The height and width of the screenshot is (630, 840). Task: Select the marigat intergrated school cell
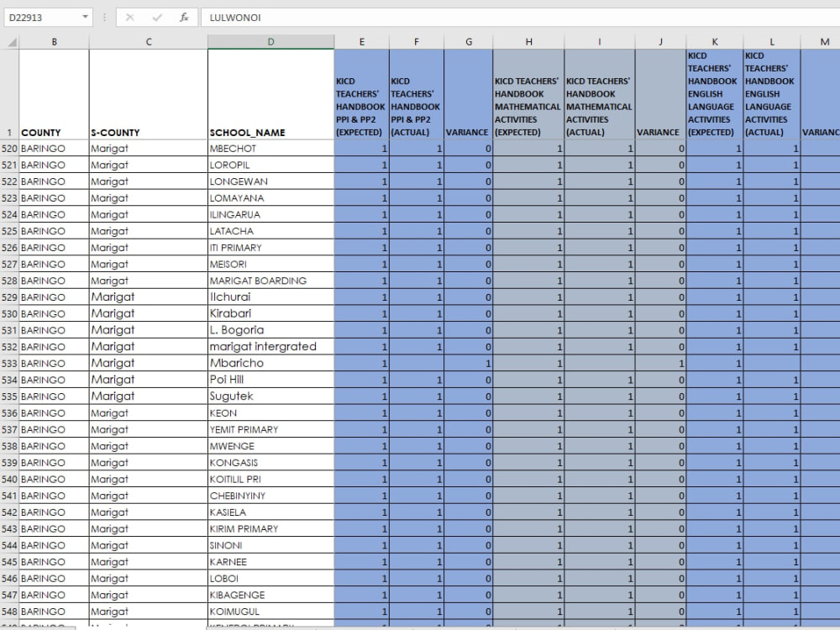pyautogui.click(x=271, y=347)
